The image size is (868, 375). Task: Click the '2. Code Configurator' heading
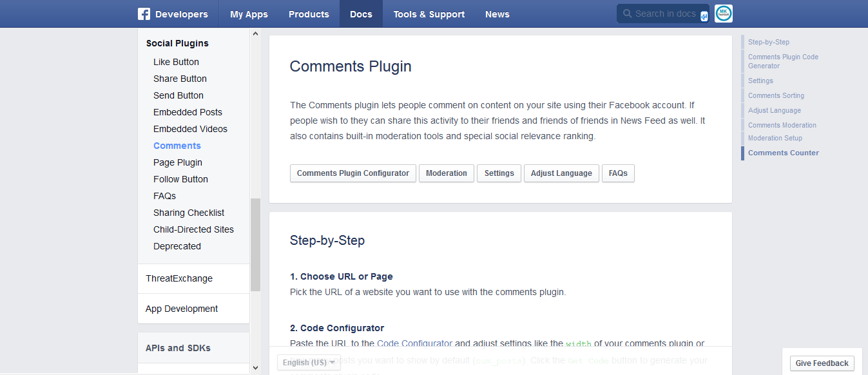tap(337, 328)
